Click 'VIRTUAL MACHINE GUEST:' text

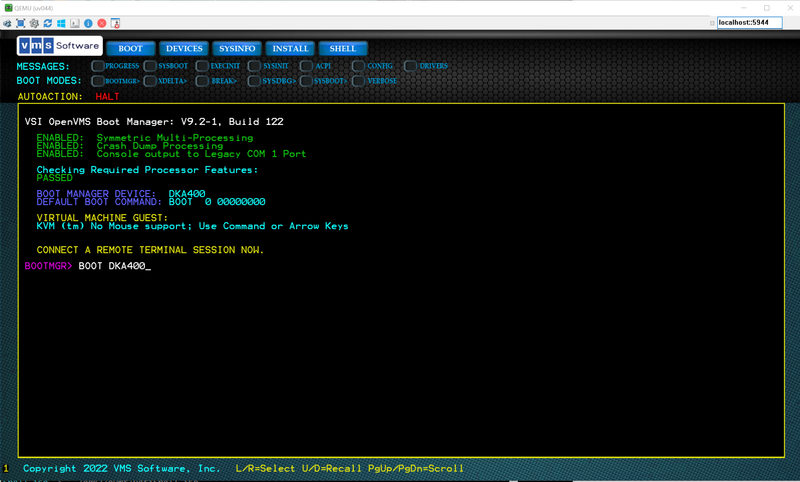tap(102, 218)
